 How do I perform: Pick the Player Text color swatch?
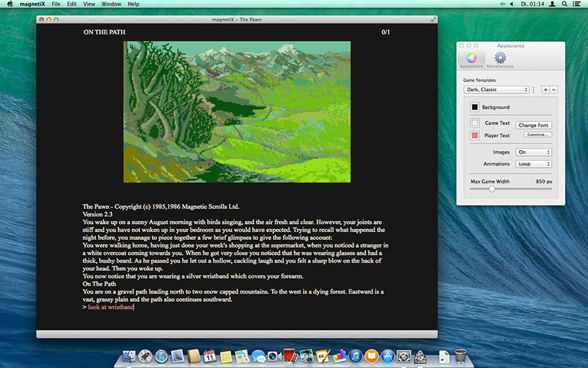pos(475,135)
